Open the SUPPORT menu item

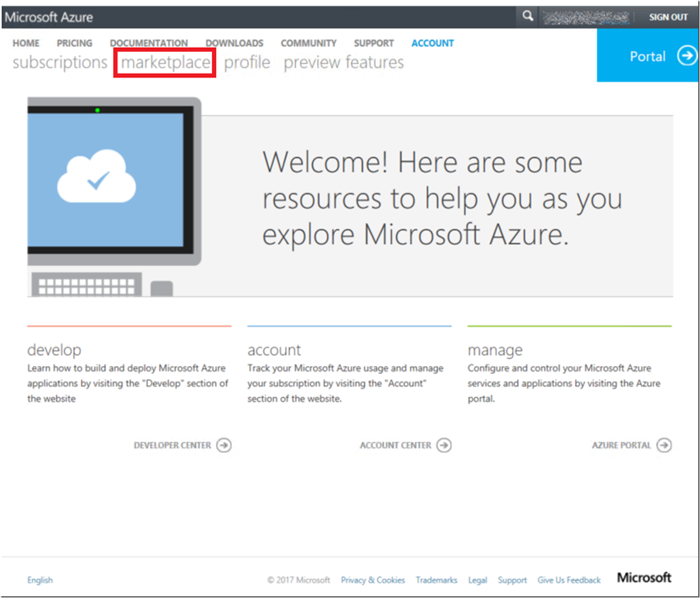(374, 43)
